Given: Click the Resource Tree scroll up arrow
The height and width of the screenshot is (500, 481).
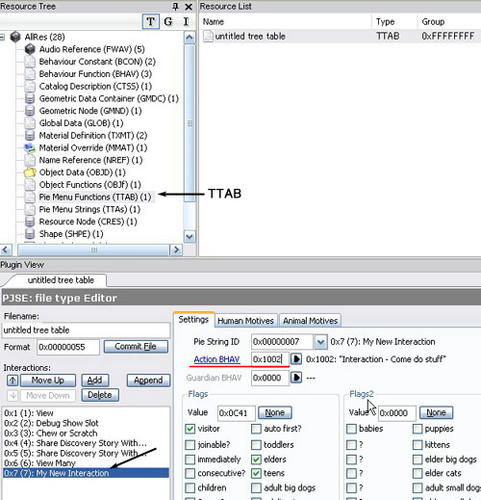Looking at the screenshot, I should tap(189, 37).
